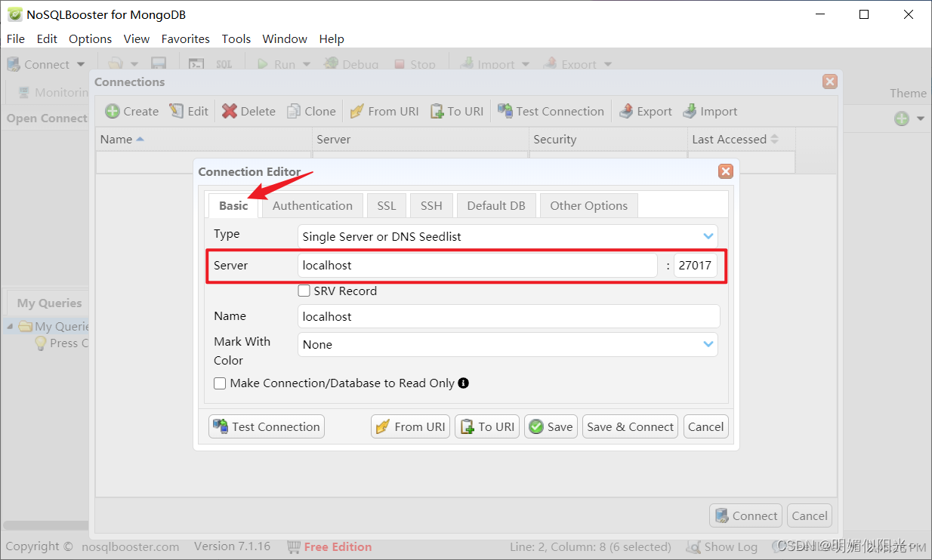
Task: Open the Options menu
Action: click(90, 38)
